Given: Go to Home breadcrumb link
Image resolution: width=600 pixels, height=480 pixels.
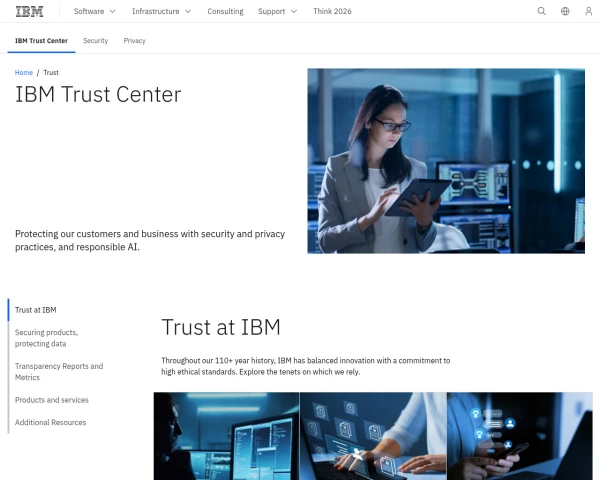Looking at the screenshot, I should pyautogui.click(x=24, y=72).
